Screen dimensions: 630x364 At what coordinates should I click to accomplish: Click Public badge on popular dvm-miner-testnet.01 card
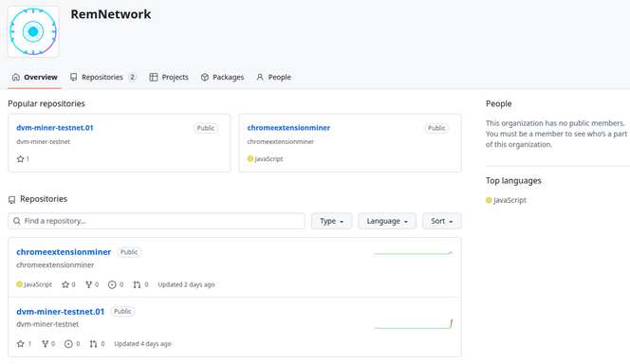coord(205,128)
